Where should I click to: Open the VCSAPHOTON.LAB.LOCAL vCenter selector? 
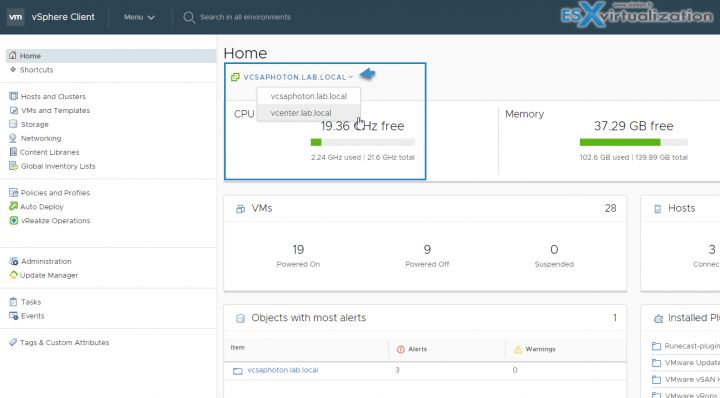point(292,77)
